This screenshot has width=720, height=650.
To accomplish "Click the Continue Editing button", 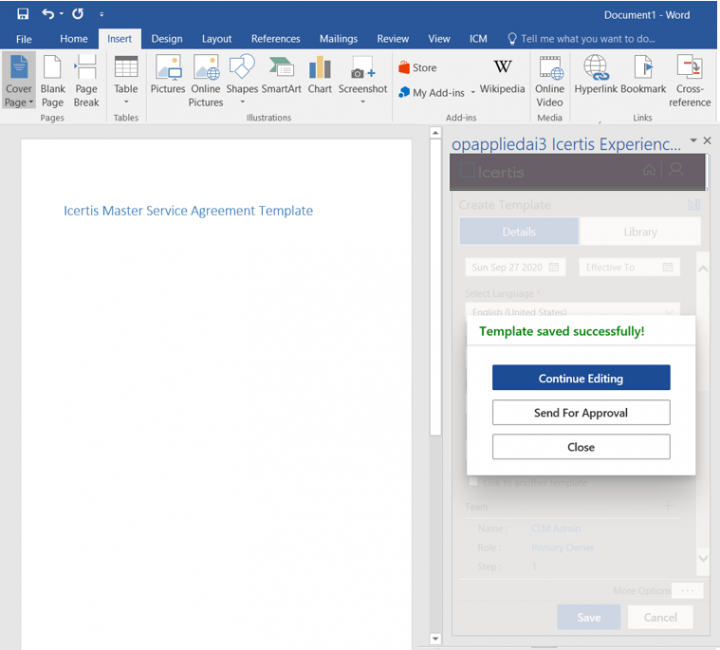I will pyautogui.click(x=581, y=378).
